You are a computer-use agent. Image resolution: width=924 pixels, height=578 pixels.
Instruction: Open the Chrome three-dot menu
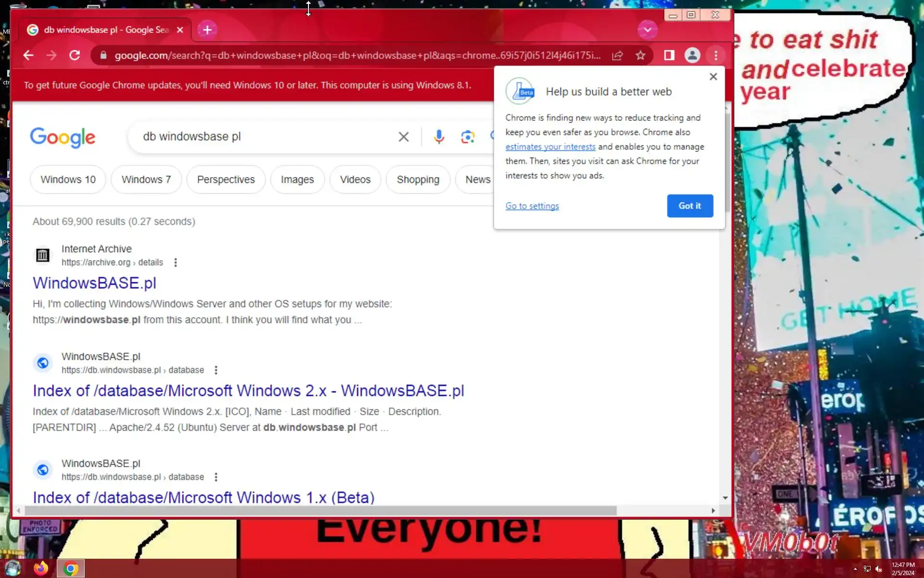[716, 55]
